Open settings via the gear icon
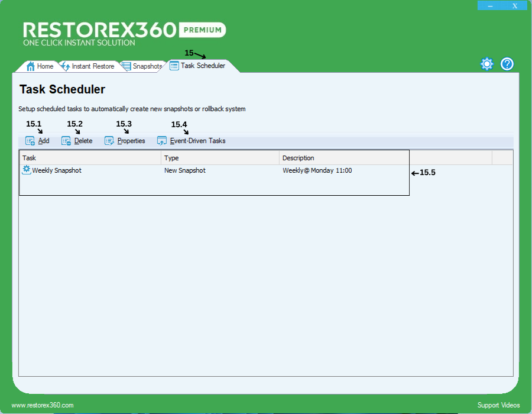 pyautogui.click(x=486, y=64)
